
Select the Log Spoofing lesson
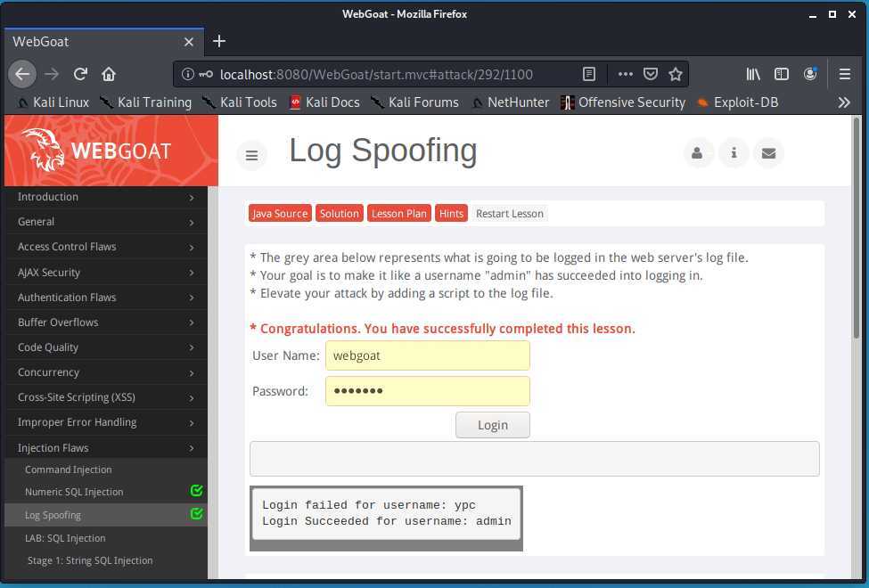106,515
